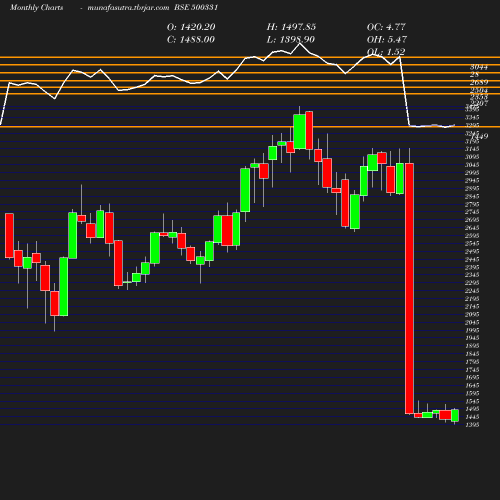Viewport: 500px width, 500px height.
Task: Select the "OL: 1.52" value
Action: tap(386, 52)
